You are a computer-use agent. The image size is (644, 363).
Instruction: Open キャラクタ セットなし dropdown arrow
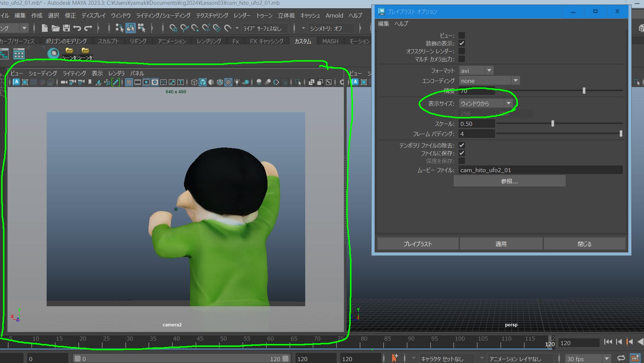coord(414,359)
